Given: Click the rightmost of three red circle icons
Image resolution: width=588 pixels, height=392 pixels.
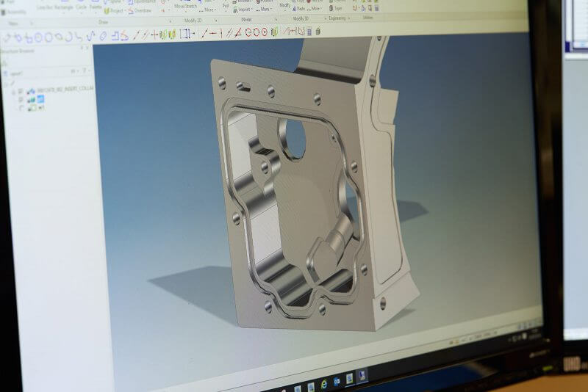Looking at the screenshot, I should point(265,32).
